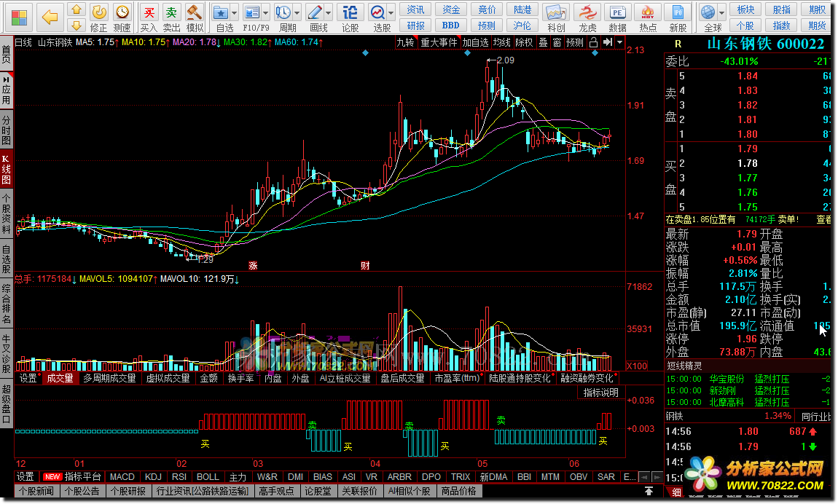Click the 同行业 label in 钢铁 row

tap(816, 417)
